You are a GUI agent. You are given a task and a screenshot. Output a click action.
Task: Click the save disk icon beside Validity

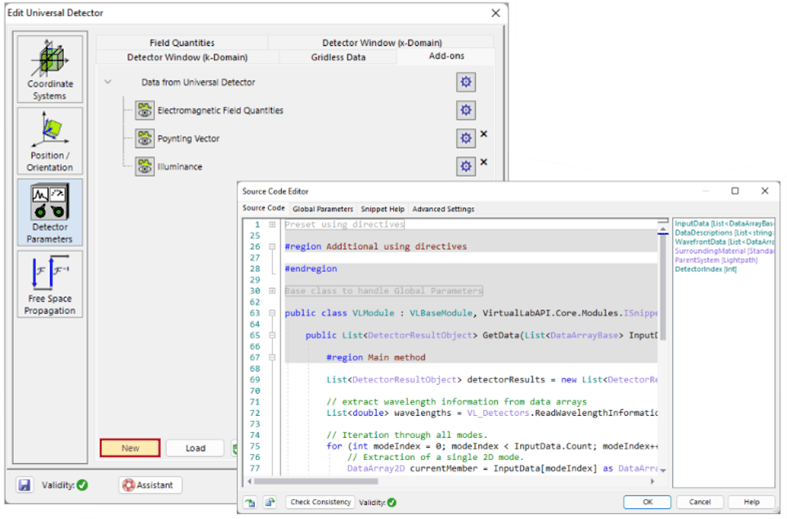click(23, 485)
